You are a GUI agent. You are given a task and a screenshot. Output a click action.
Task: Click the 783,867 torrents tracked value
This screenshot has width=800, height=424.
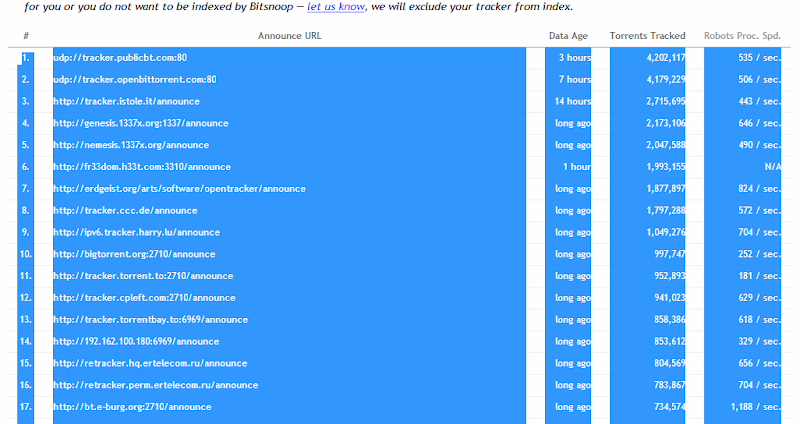coord(670,385)
